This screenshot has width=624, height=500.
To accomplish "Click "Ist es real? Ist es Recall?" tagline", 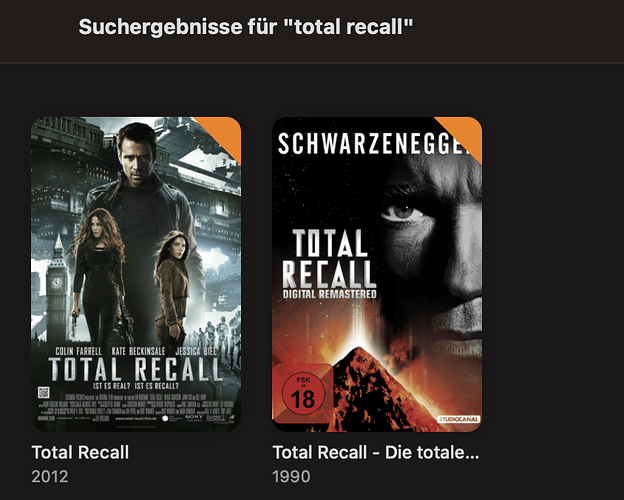I will click(x=136, y=386).
